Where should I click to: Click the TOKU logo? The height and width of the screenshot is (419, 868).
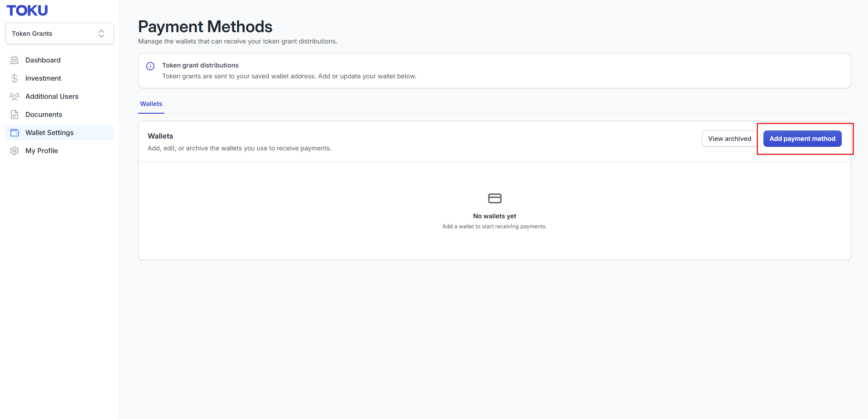(27, 10)
